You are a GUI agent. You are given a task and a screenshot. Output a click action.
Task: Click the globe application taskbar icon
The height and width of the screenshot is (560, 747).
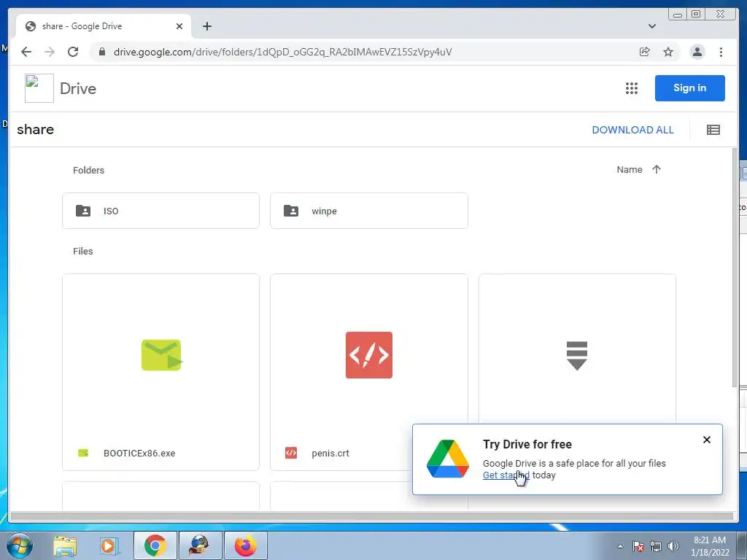point(200,545)
